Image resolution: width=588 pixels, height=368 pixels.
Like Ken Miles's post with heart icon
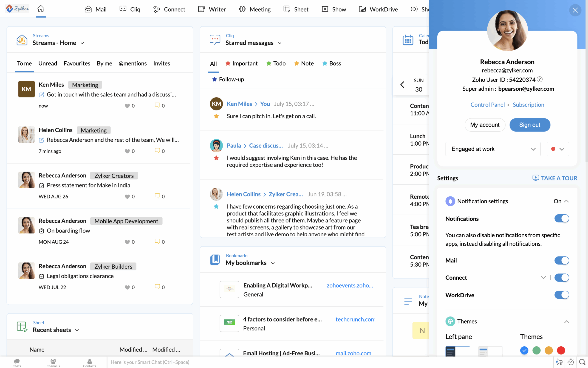pos(127,106)
